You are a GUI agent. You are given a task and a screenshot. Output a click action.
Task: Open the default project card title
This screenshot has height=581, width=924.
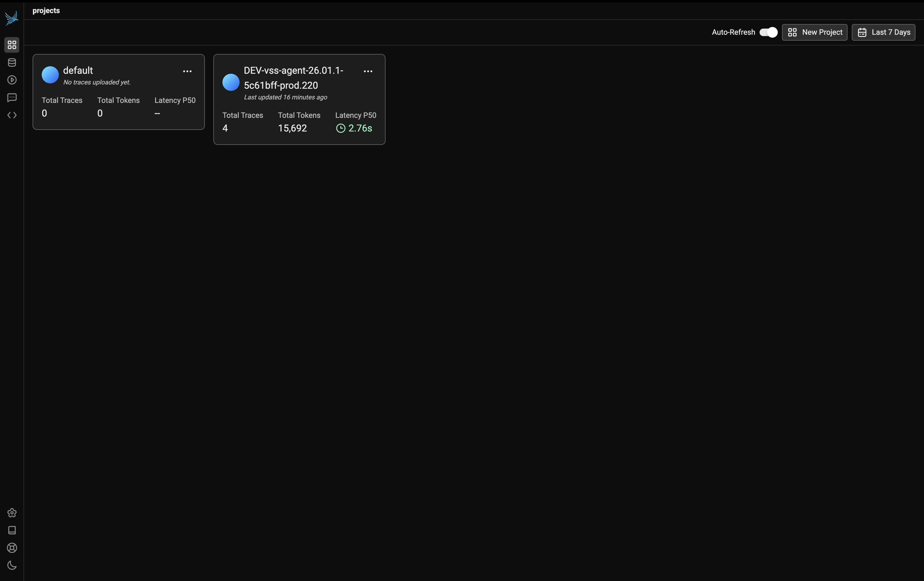click(x=78, y=71)
